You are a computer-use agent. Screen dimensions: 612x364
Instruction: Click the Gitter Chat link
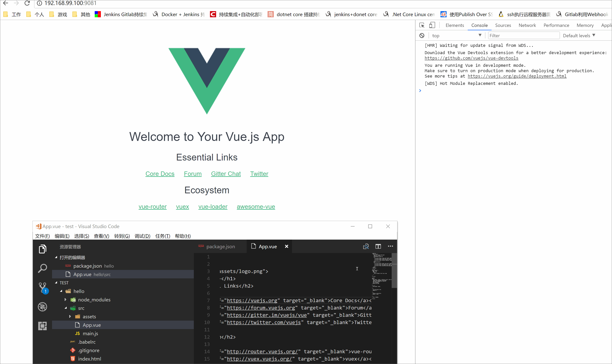(x=226, y=174)
